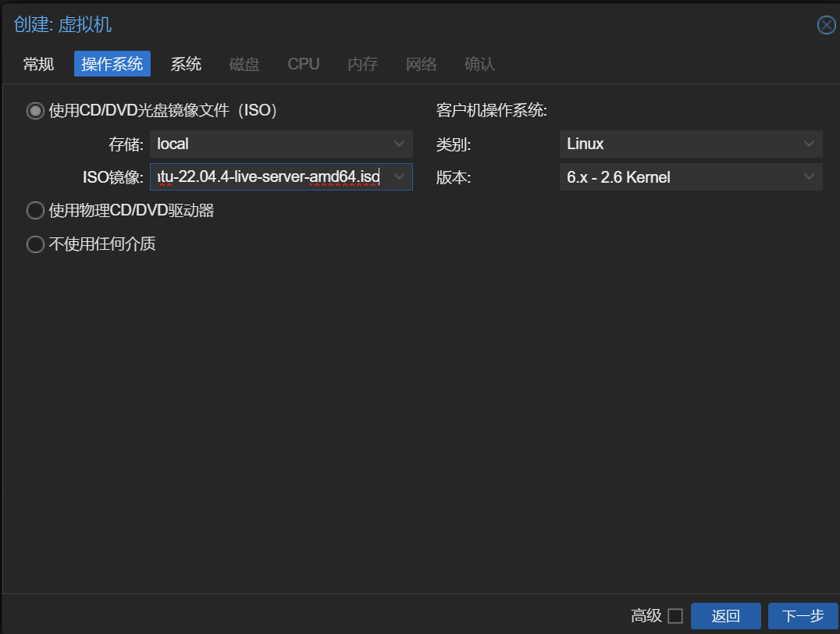840x634 pixels.
Task: Switch to the 常规 tab
Action: pyautogui.click(x=38, y=64)
